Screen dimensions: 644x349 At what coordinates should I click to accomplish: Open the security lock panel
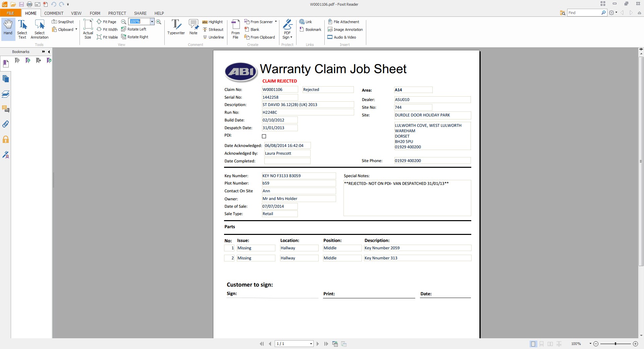6,140
